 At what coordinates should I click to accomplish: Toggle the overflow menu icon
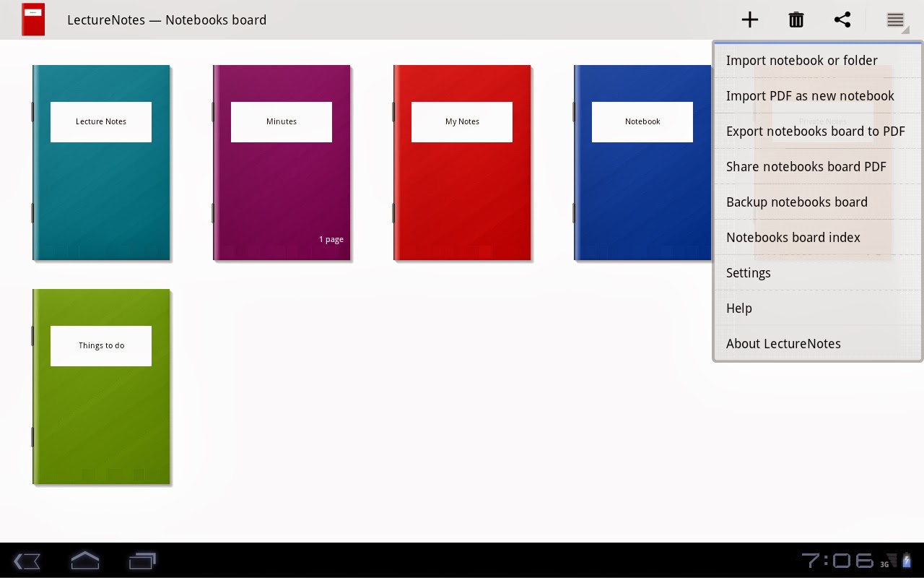tap(895, 20)
